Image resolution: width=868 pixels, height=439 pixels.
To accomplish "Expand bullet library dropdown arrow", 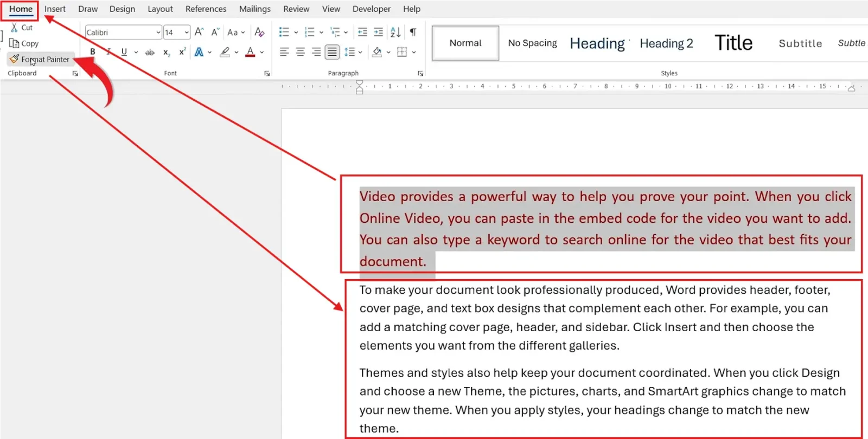I will [x=296, y=33].
